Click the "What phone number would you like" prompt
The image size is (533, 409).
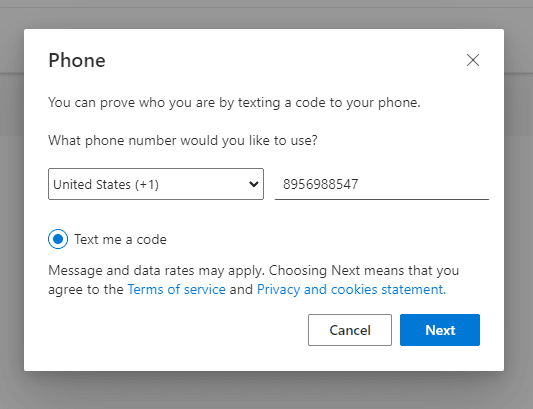pyautogui.click(x=183, y=140)
